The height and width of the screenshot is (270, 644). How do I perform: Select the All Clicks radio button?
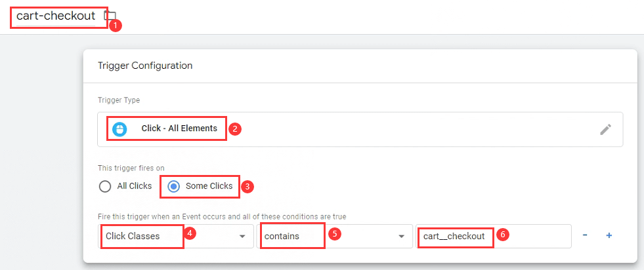pyautogui.click(x=105, y=186)
